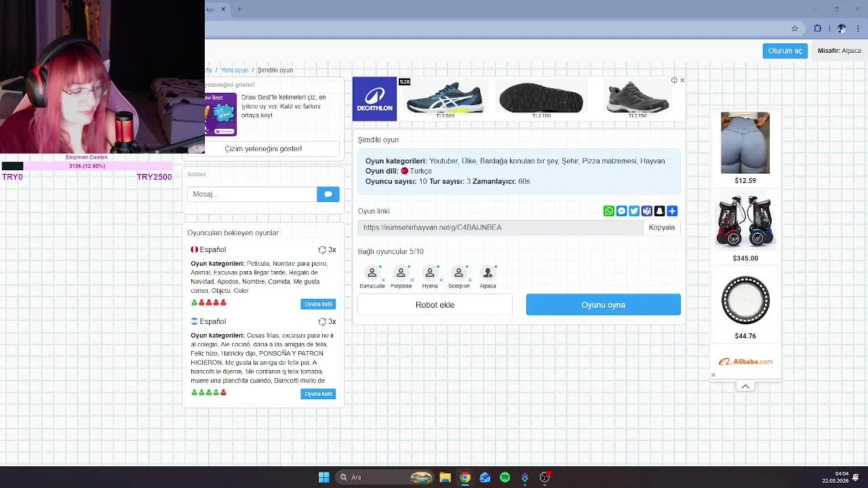
Task: Click Misafir: Alpaca guest label
Action: pos(839,51)
